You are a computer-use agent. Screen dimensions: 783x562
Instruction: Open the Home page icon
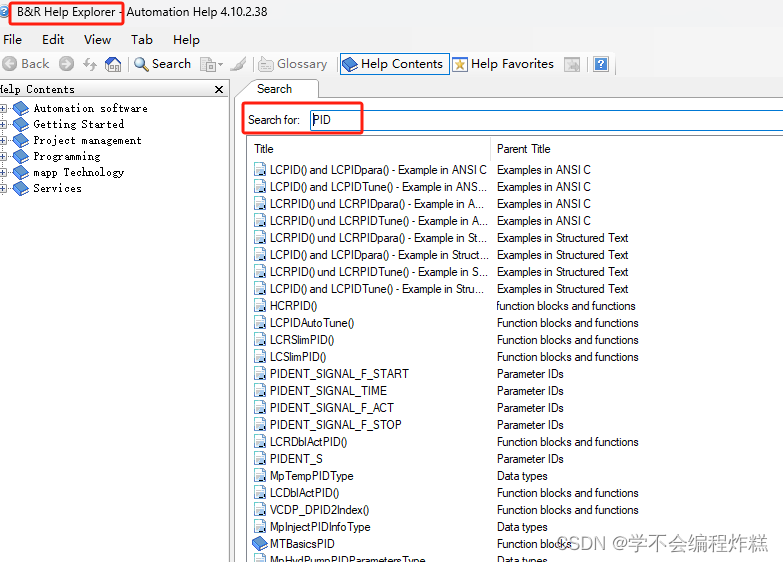point(113,64)
